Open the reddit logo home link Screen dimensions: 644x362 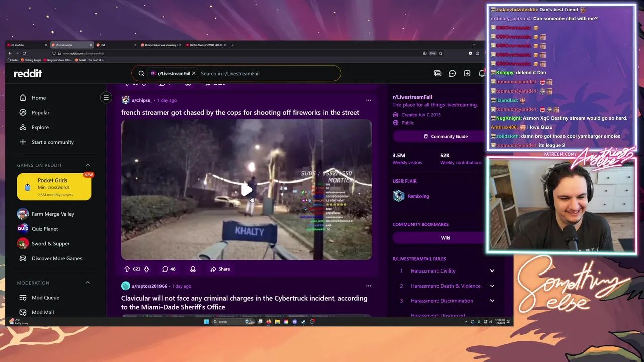click(28, 73)
